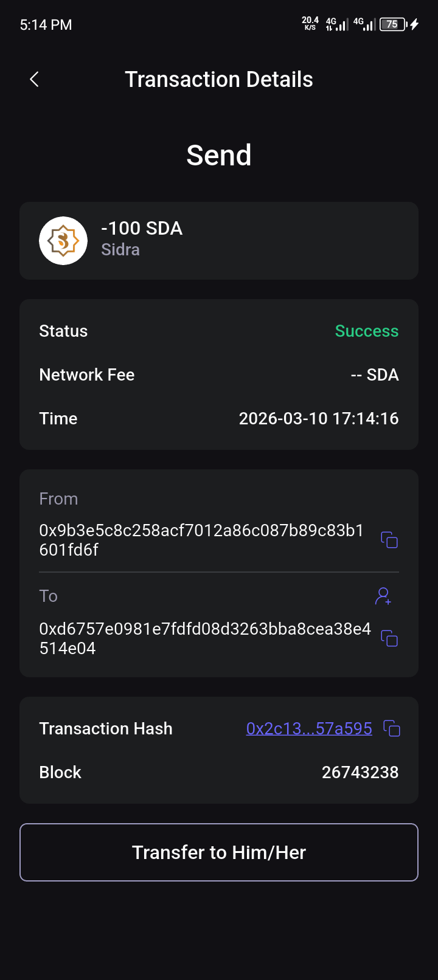The height and width of the screenshot is (980, 438).
Task: Tap the network speed indicator
Action: pyautogui.click(x=310, y=24)
